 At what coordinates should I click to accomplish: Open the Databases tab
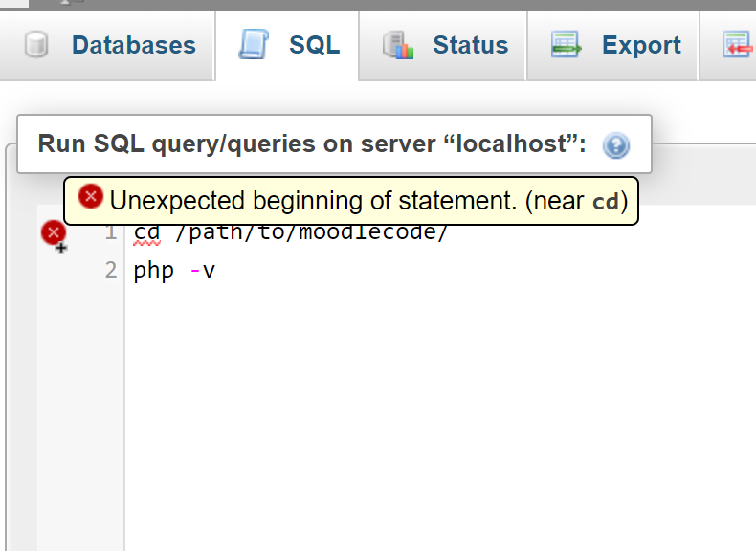107,46
